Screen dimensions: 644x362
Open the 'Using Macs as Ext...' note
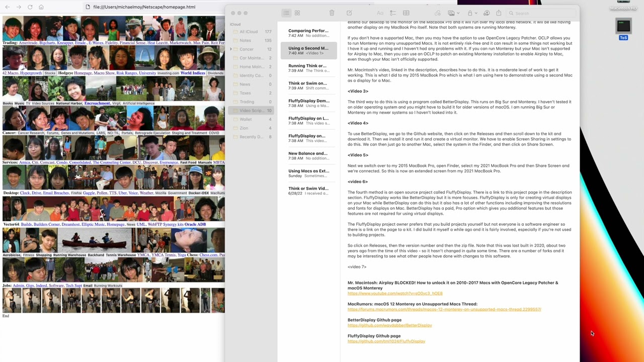pos(309,173)
